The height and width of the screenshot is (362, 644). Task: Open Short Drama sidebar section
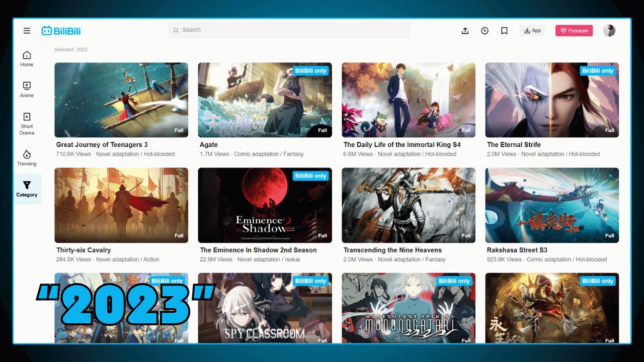click(x=27, y=123)
